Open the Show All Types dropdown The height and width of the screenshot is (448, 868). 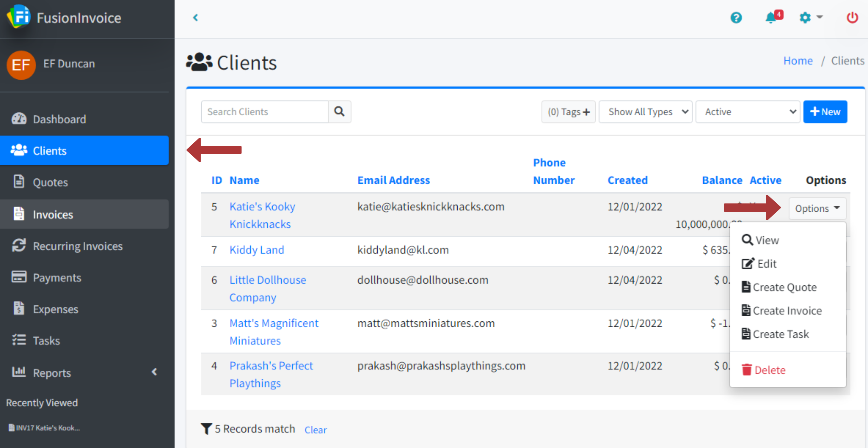tap(645, 112)
